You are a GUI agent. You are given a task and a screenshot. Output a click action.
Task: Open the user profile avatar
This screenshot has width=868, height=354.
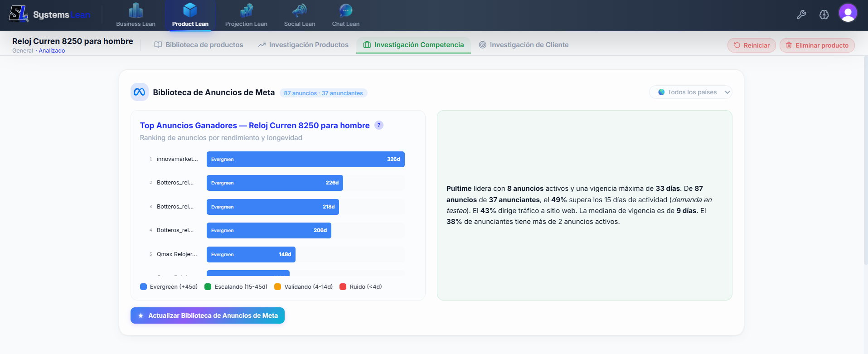point(848,13)
